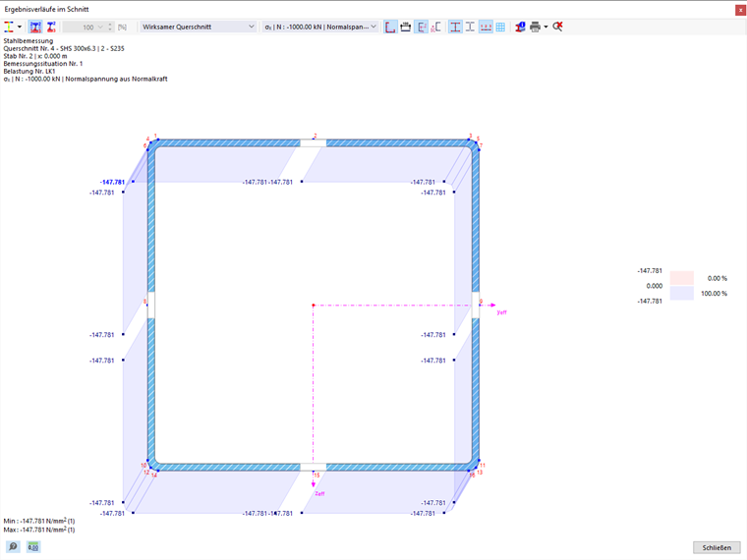Toggle second stress display button with red markers
Image resolution: width=747 pixels, height=560 pixels.
click(51, 28)
